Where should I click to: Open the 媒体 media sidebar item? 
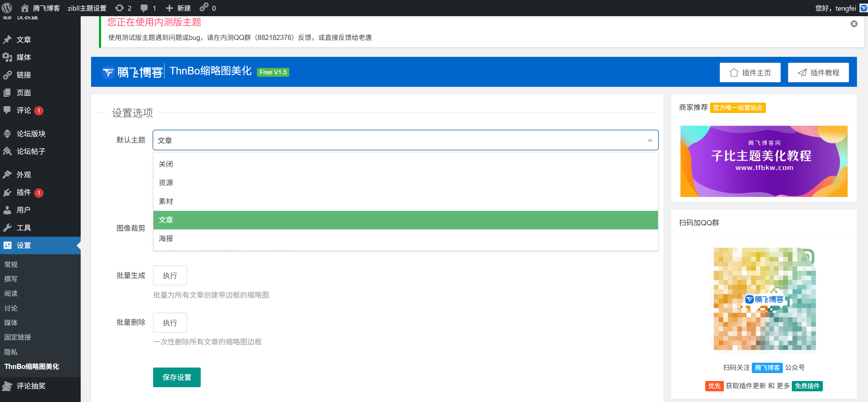point(23,57)
